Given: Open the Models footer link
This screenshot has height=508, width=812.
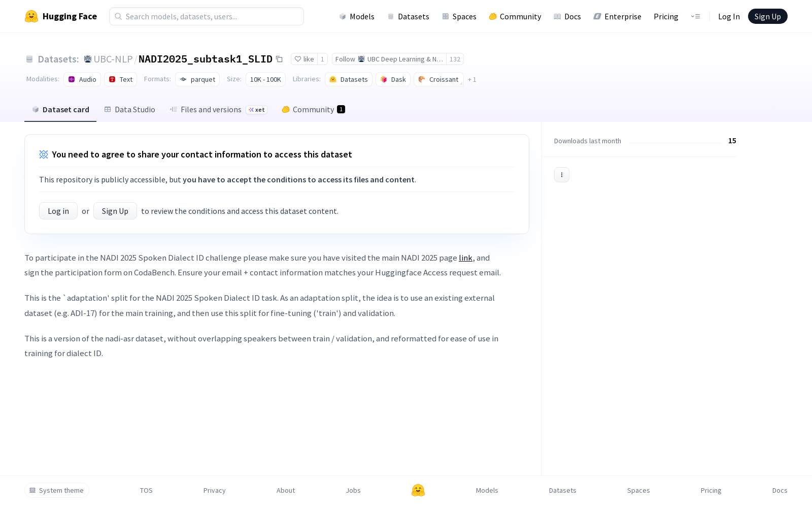Looking at the screenshot, I should 487,490.
